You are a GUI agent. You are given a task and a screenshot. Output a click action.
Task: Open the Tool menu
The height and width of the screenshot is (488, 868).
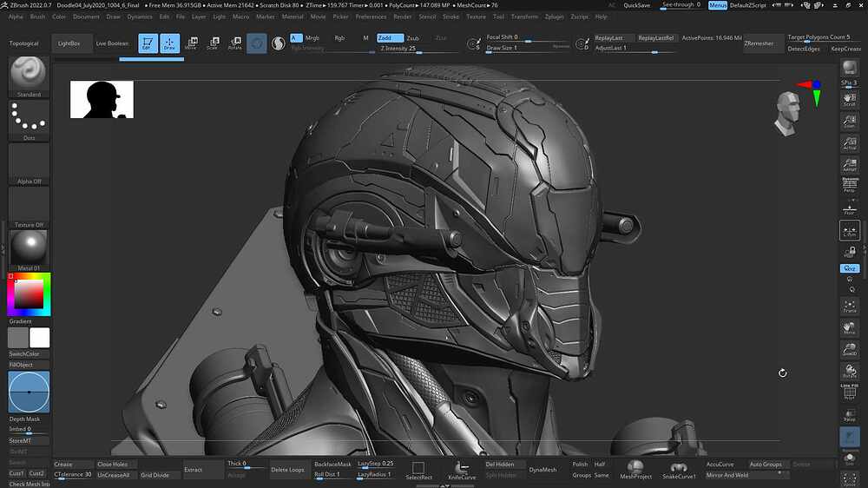499,16
